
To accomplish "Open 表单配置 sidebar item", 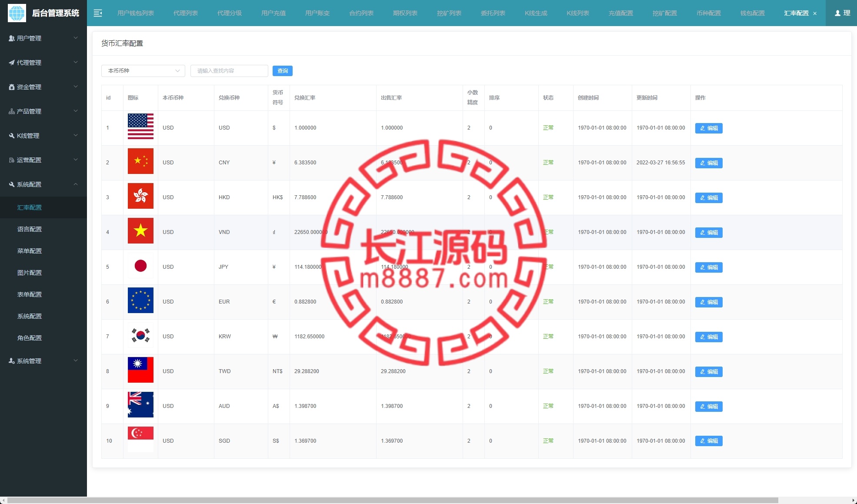I will (43, 294).
